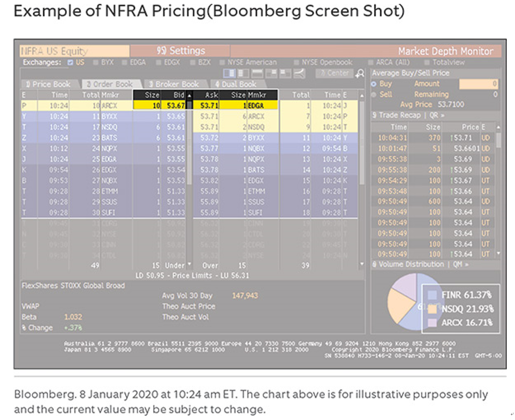Click the LD 50.95 Price Limits line
The width and height of the screenshot is (515, 420).
(192, 275)
